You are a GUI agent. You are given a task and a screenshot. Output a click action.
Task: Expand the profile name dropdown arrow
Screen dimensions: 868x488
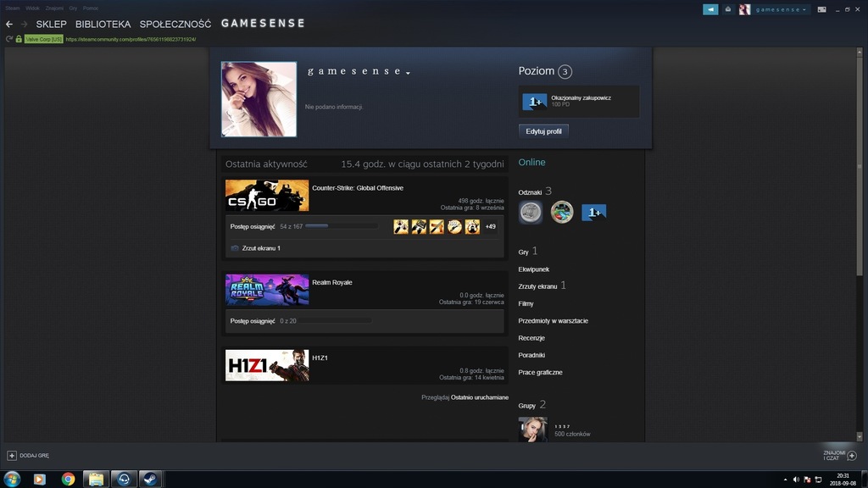click(408, 74)
